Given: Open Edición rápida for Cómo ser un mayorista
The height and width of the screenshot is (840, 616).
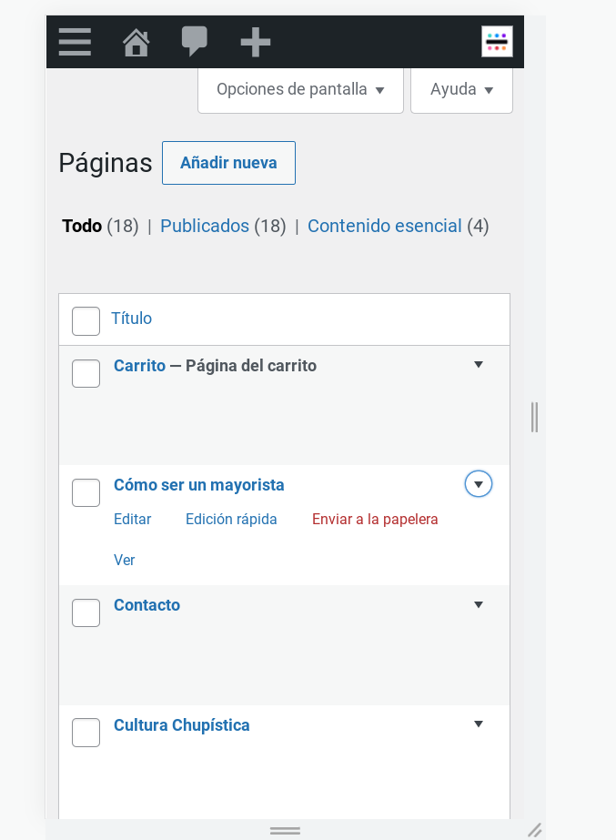Looking at the screenshot, I should point(231,519).
